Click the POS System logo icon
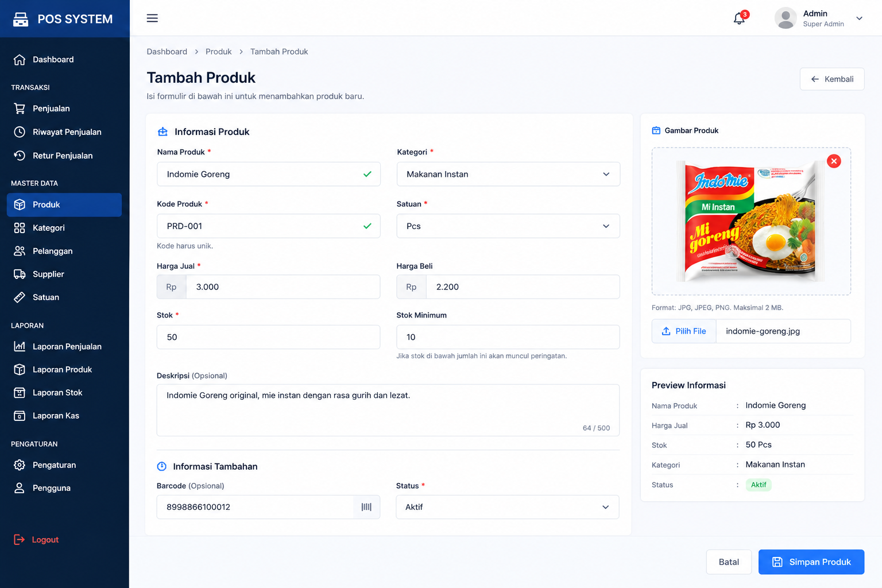Screen dimensions: 882x588 (x=21, y=19)
